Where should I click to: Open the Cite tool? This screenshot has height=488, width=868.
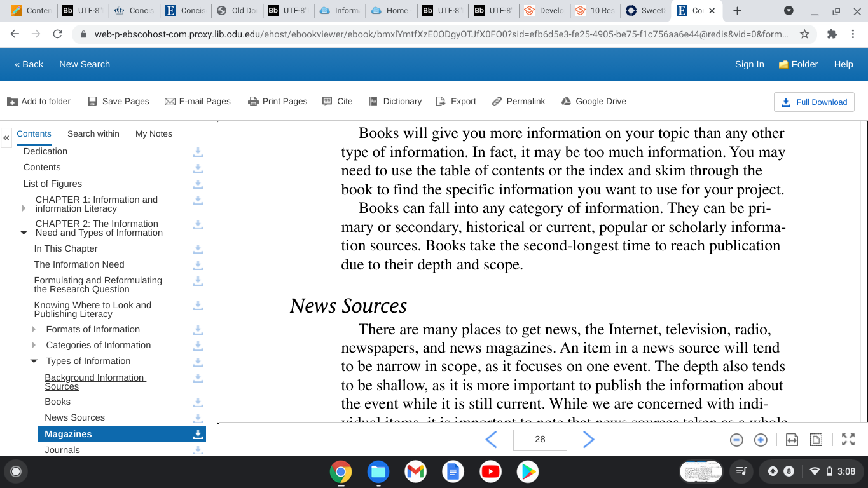click(x=337, y=101)
